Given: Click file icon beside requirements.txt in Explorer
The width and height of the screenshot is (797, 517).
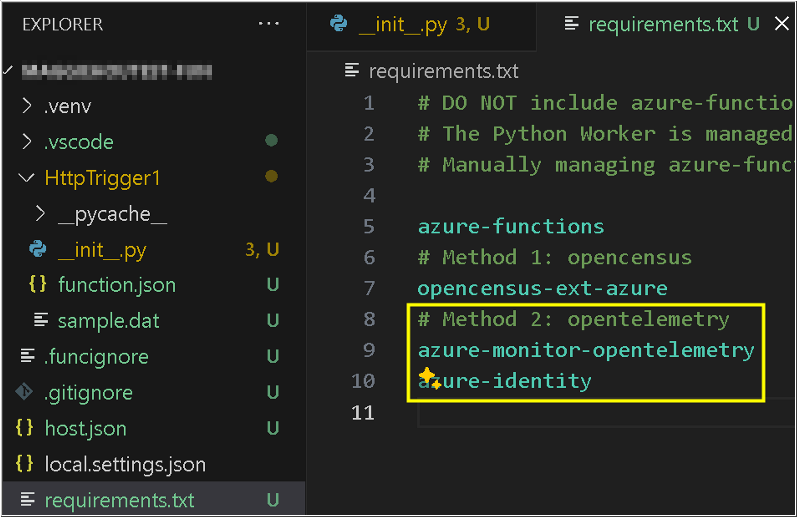Looking at the screenshot, I should (x=27, y=500).
